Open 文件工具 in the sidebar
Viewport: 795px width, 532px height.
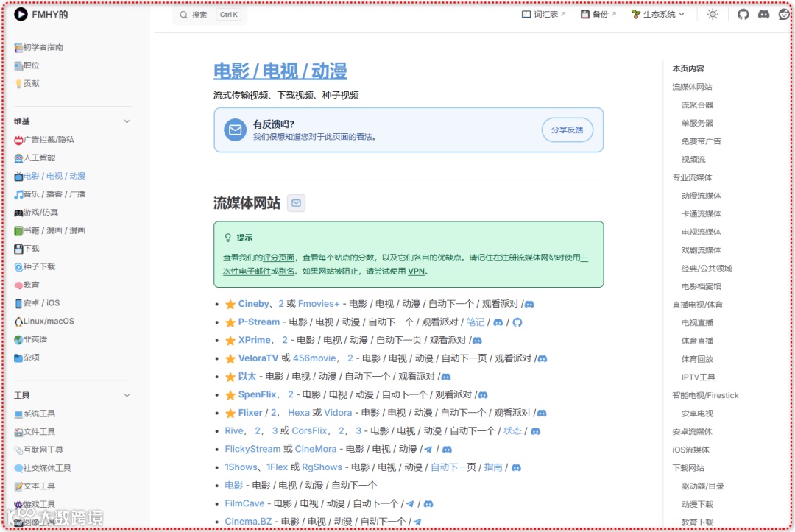35,432
